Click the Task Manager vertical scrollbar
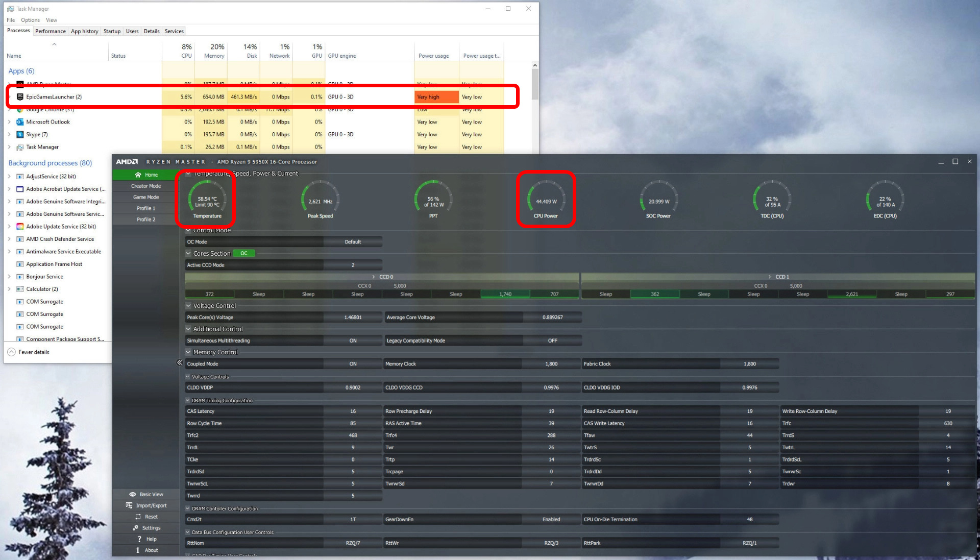 (x=535, y=84)
